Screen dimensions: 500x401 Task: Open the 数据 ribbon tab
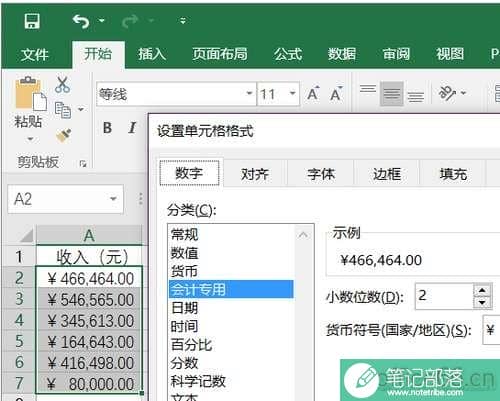click(x=342, y=54)
